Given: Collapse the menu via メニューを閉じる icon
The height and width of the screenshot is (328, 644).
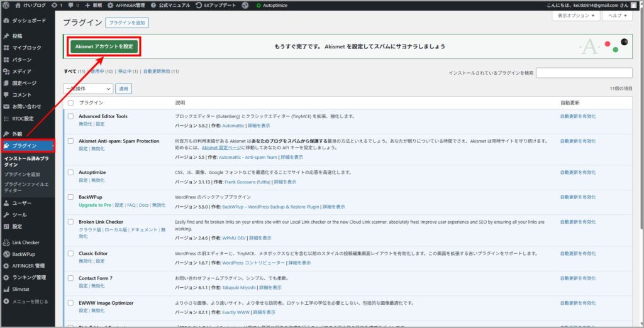Looking at the screenshot, I should pos(6,301).
